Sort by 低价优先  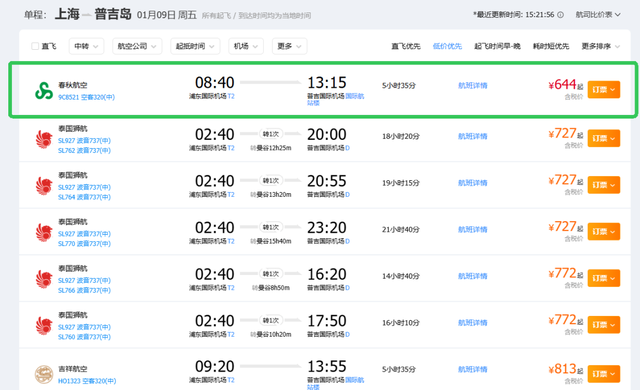447,46
